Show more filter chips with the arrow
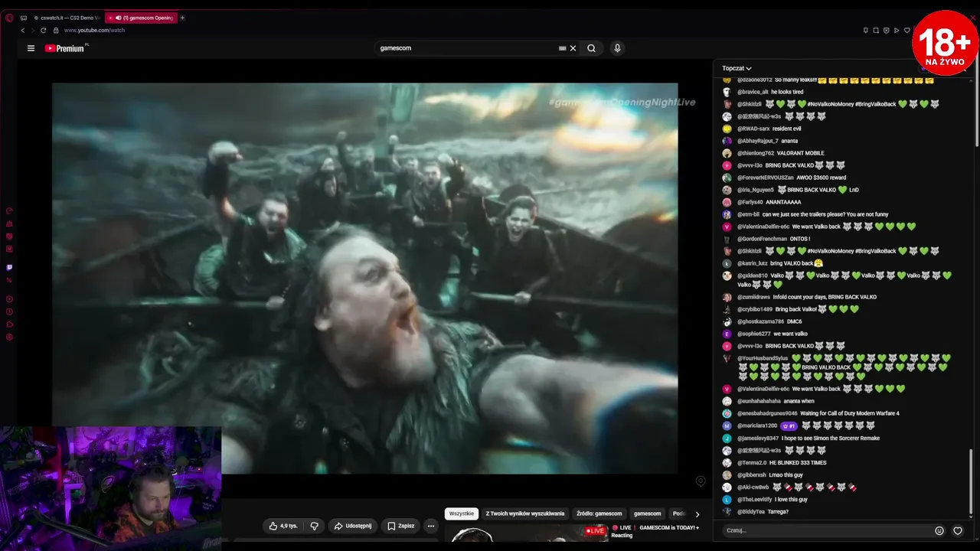This screenshot has height=551, width=980. 697,514
